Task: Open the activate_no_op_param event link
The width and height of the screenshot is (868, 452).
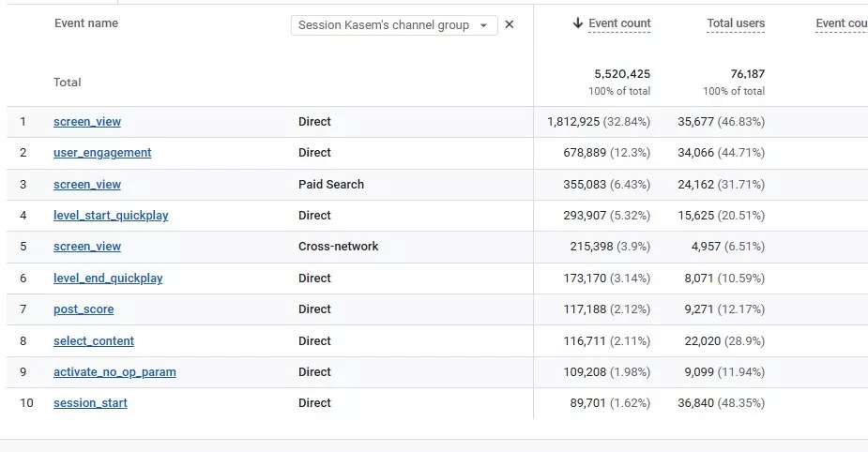Action: coord(114,372)
